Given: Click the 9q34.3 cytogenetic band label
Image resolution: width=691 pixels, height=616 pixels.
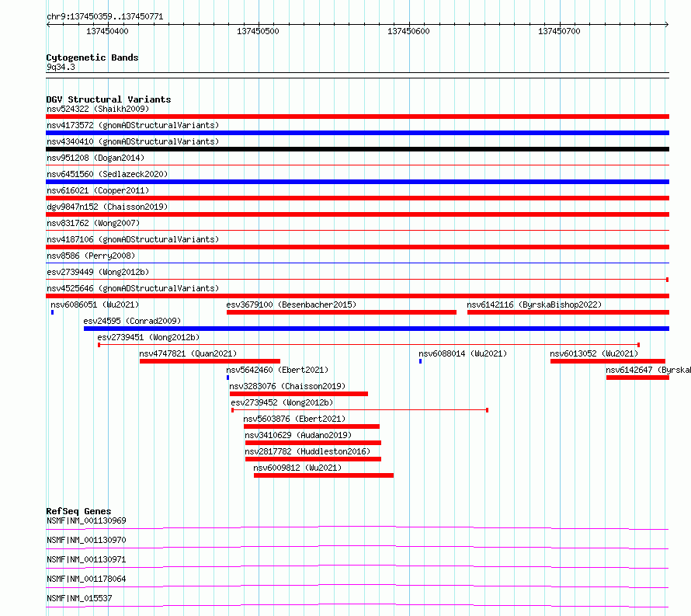Looking at the screenshot, I should pos(61,67).
